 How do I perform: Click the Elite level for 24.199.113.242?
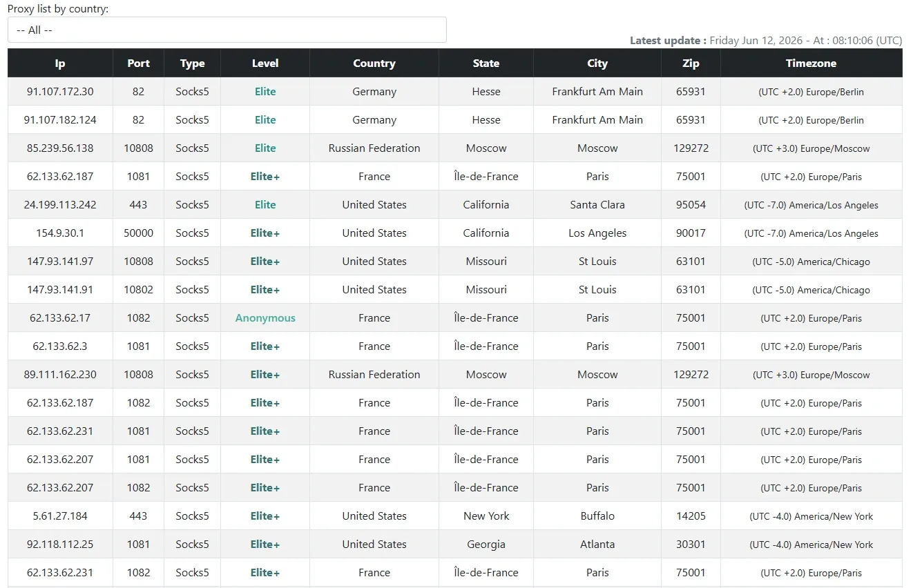[x=265, y=205]
